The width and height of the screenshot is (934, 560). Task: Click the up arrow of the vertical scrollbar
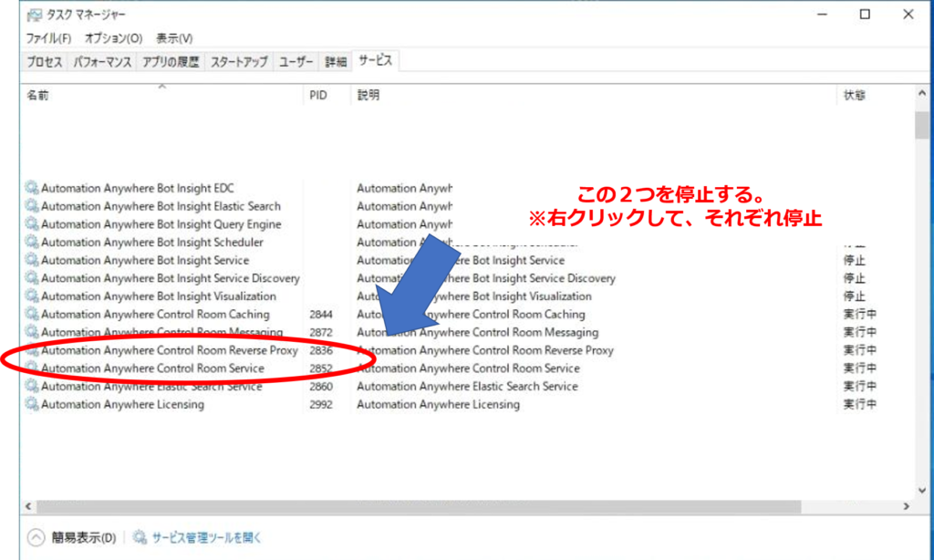(922, 93)
